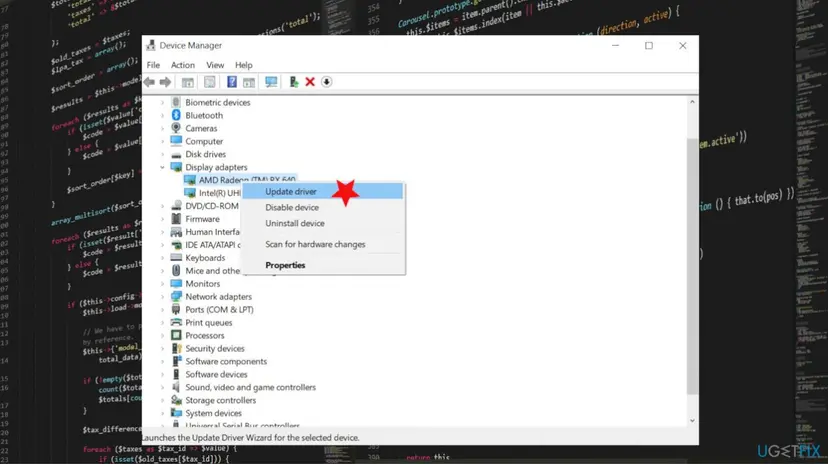Select the Software devices row

click(x=216, y=374)
